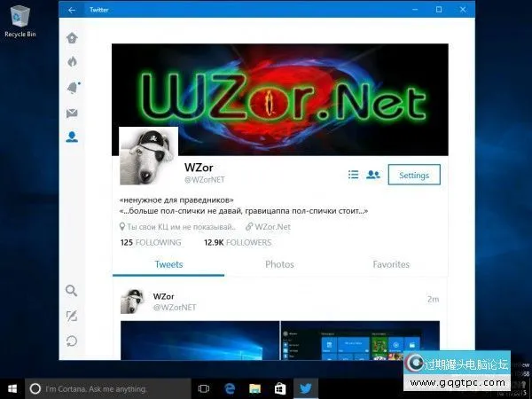Open the Notifications bell icon

click(72, 87)
